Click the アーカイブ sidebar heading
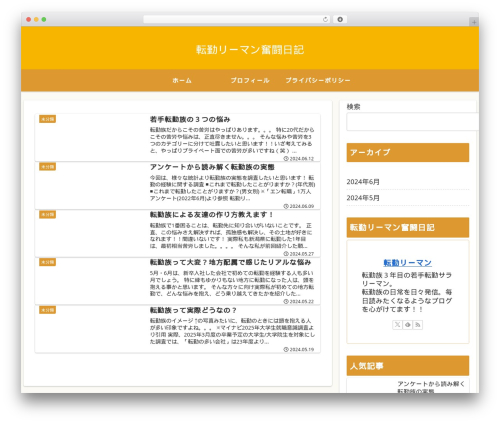Image resolution: width=500 pixels, height=423 pixels. point(408,152)
